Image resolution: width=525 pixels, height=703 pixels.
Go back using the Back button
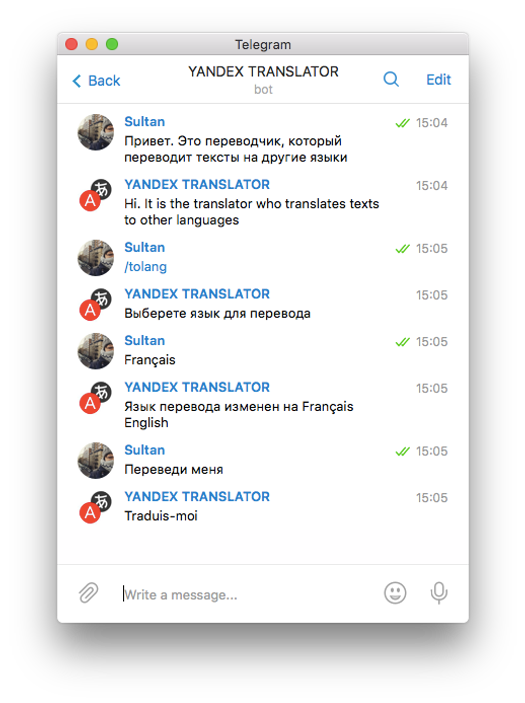(x=96, y=81)
